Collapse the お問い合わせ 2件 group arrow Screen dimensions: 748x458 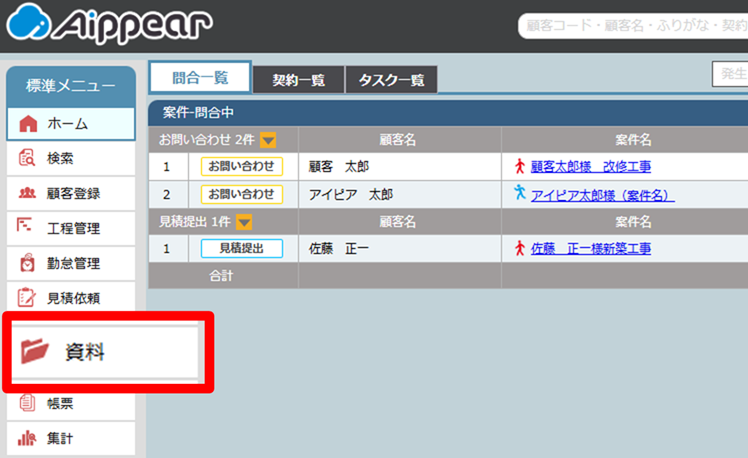pyautogui.click(x=241, y=141)
